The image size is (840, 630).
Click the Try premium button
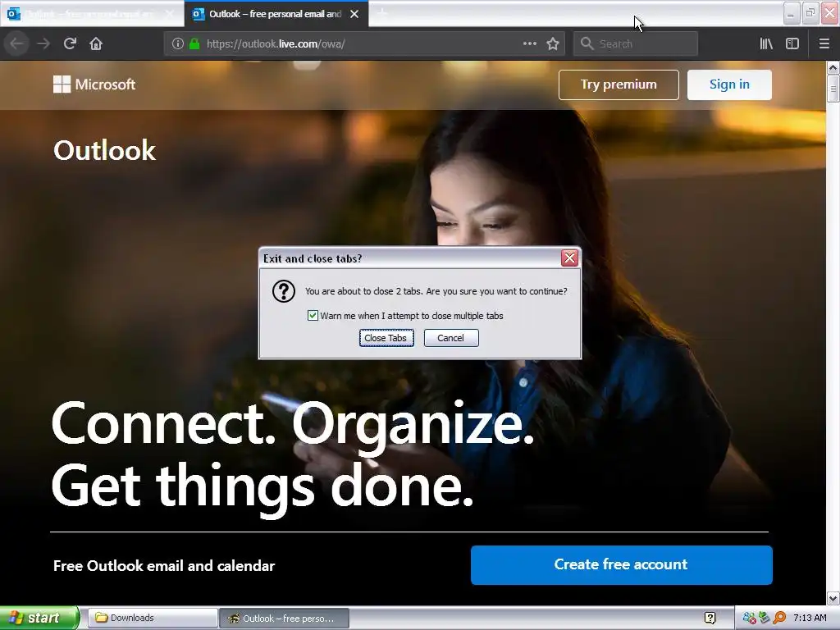coord(619,84)
